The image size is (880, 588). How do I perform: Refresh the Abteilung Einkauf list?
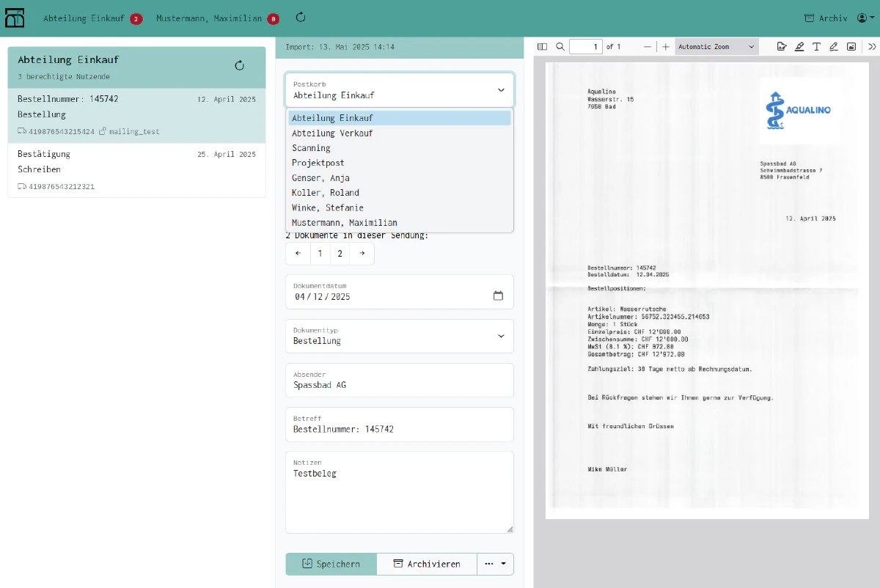click(x=239, y=65)
